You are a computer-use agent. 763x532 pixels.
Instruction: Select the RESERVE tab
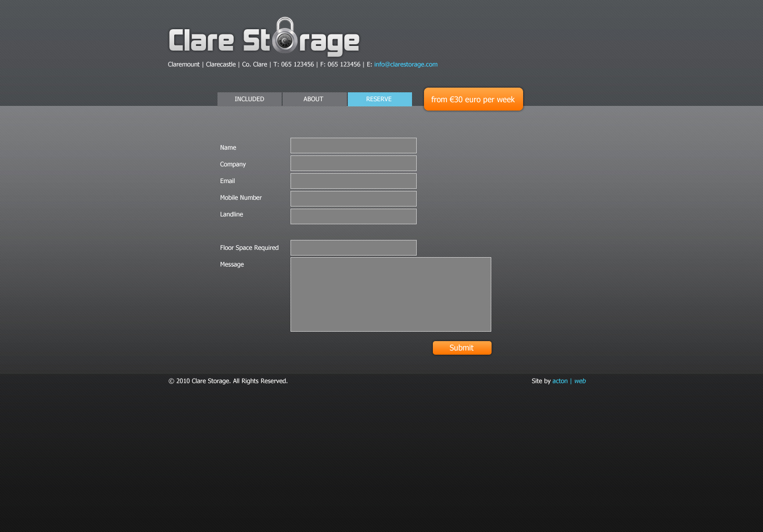379,99
